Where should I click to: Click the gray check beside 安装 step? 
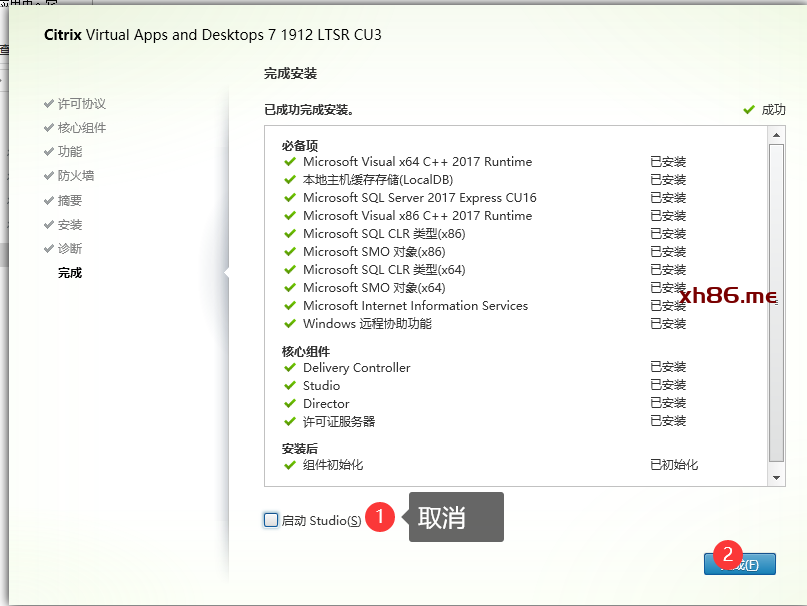point(49,224)
